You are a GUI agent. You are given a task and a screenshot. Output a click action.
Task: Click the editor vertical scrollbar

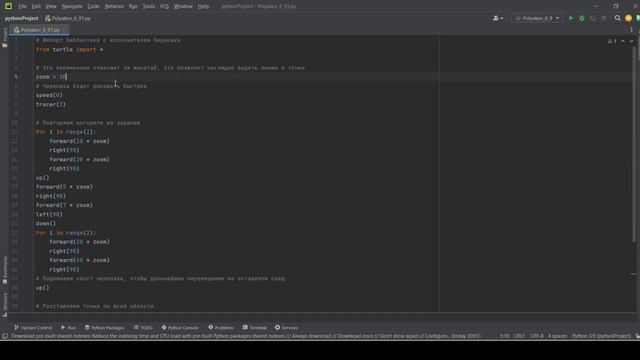pos(634,143)
